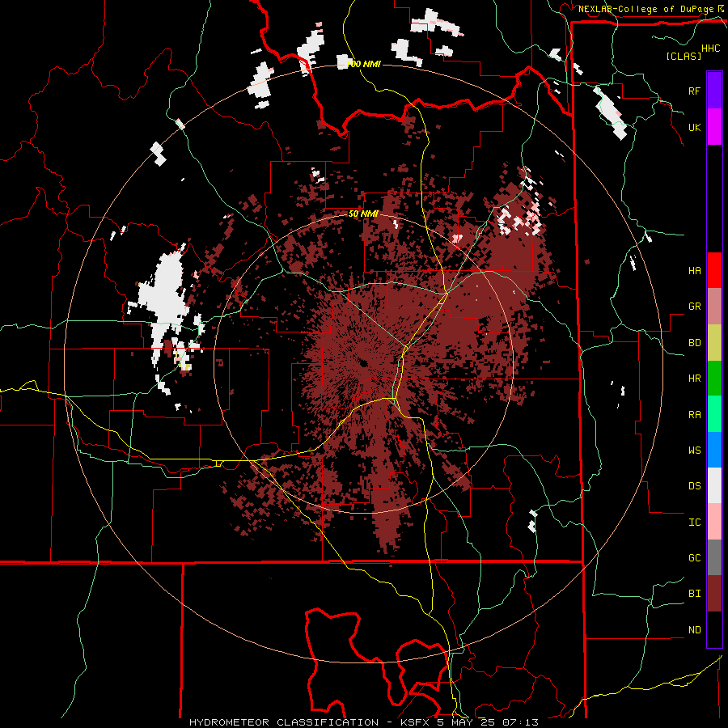Click the GC label in the legend

pos(694,558)
